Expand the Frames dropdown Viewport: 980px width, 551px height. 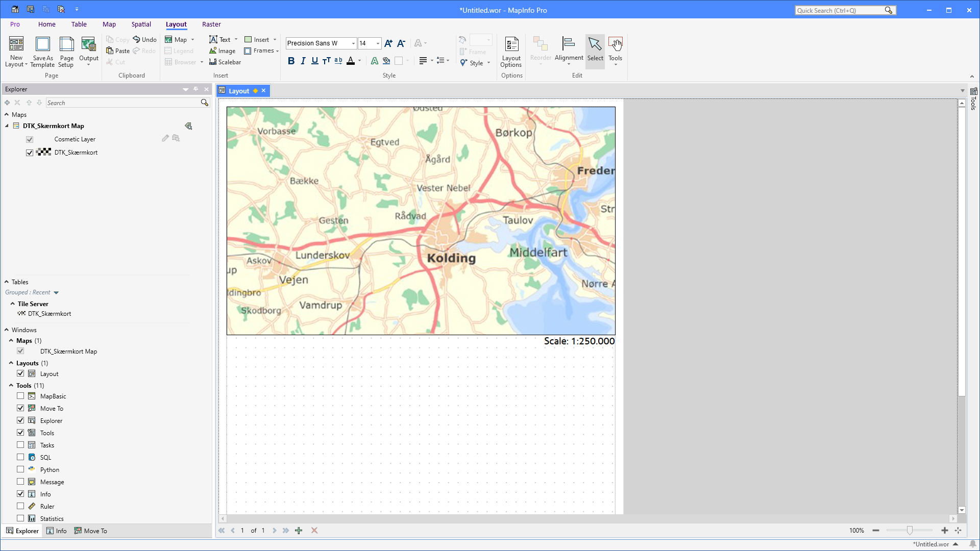(x=277, y=51)
